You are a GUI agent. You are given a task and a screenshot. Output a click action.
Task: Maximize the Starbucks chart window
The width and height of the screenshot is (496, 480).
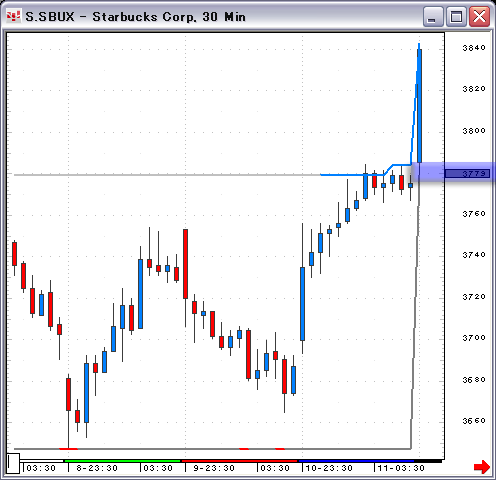pos(456,16)
